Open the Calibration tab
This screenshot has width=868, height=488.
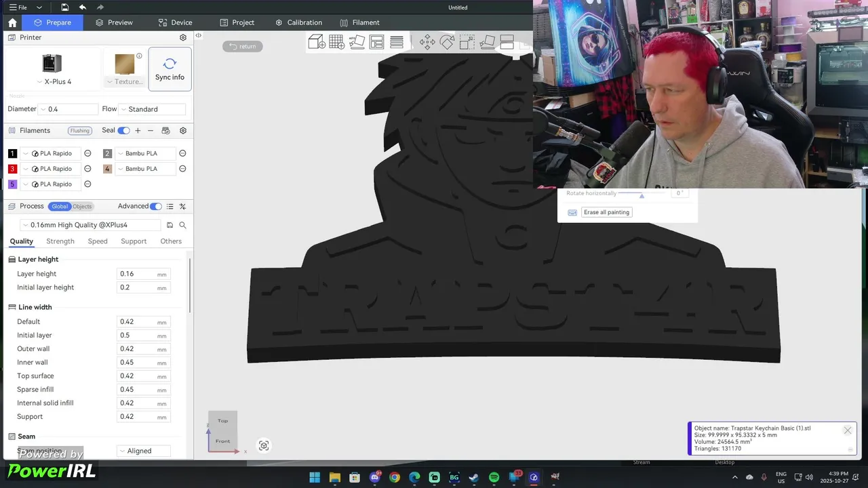[x=298, y=22]
